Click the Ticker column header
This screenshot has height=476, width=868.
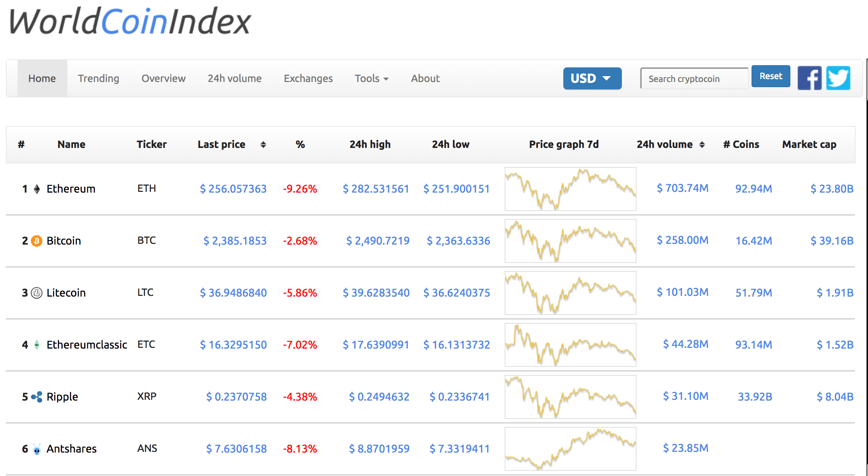pyautogui.click(x=152, y=145)
